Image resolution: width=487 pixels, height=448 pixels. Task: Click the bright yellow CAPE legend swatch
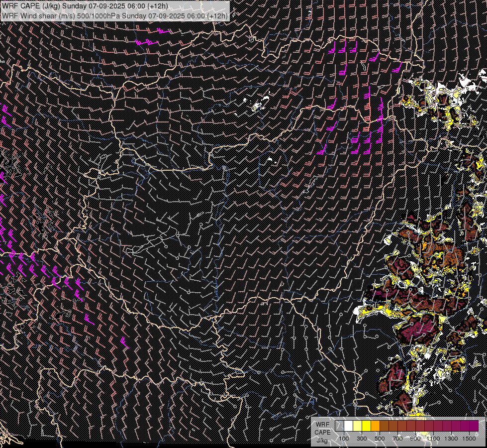coord(366,426)
